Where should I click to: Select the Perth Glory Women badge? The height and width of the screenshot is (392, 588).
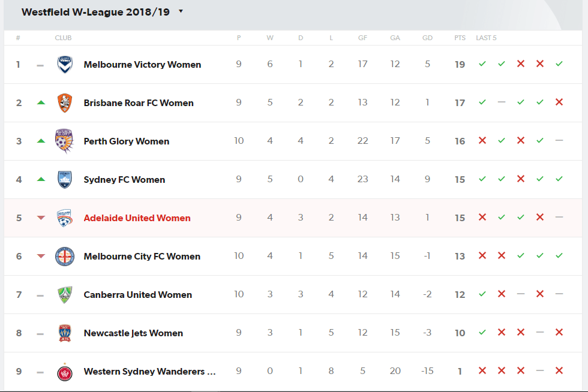click(65, 141)
